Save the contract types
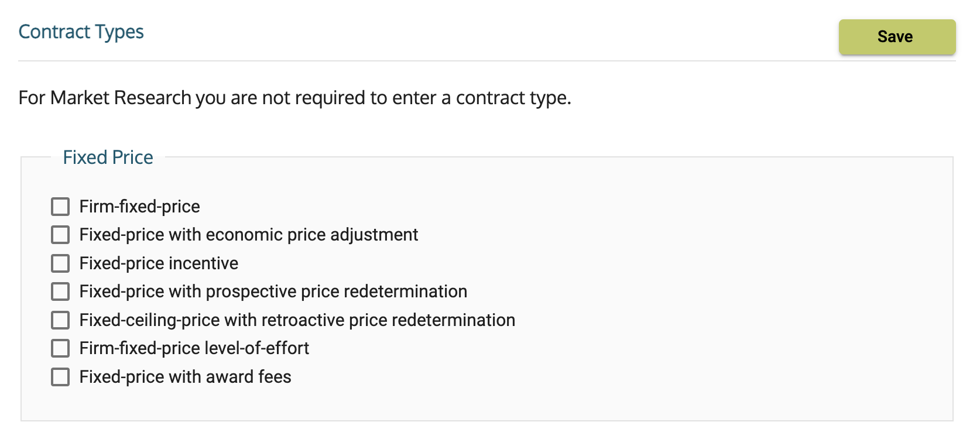This screenshot has height=446, width=980. click(896, 37)
